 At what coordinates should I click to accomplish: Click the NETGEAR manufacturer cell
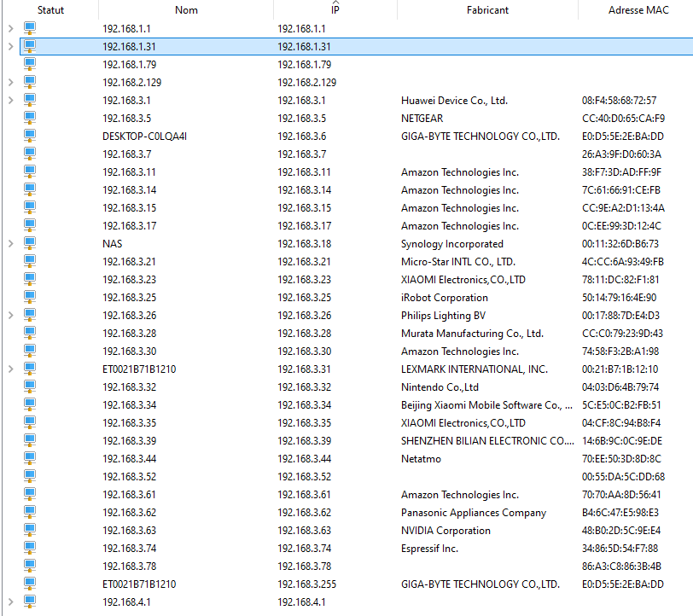coord(422,119)
